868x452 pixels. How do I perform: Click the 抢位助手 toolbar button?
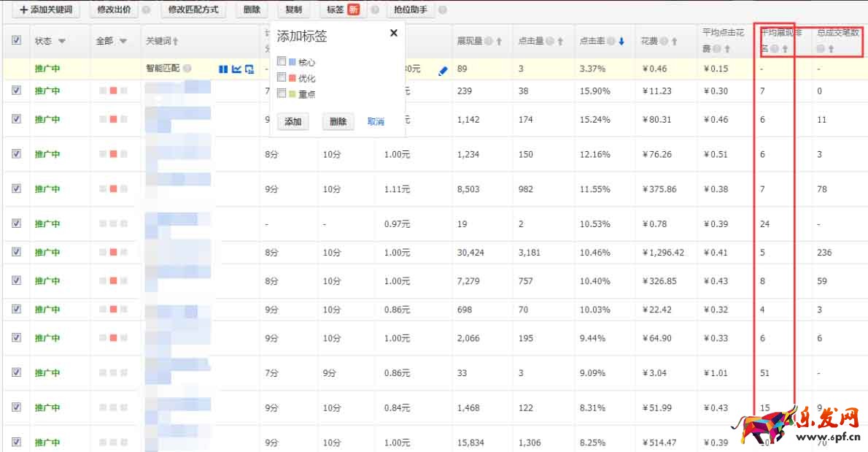click(410, 10)
